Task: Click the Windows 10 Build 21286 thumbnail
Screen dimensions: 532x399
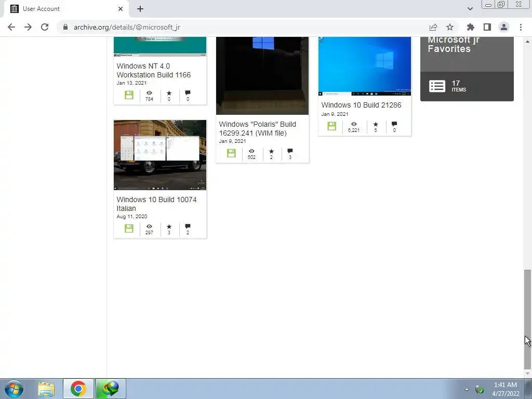Action: (364, 66)
